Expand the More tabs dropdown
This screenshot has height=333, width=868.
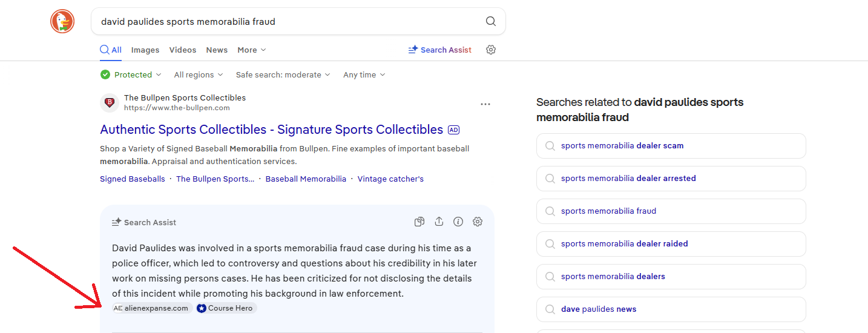click(252, 50)
